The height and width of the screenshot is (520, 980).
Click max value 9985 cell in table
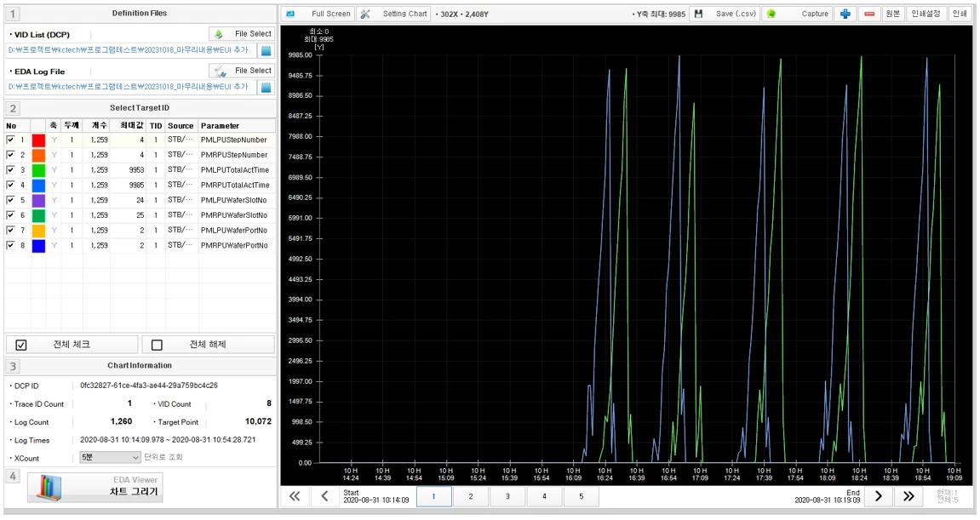(x=136, y=185)
